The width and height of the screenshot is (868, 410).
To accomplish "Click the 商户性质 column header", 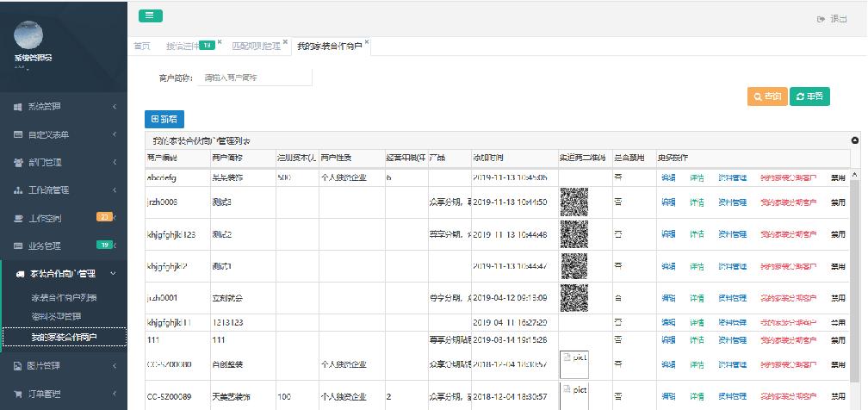I will pos(352,158).
